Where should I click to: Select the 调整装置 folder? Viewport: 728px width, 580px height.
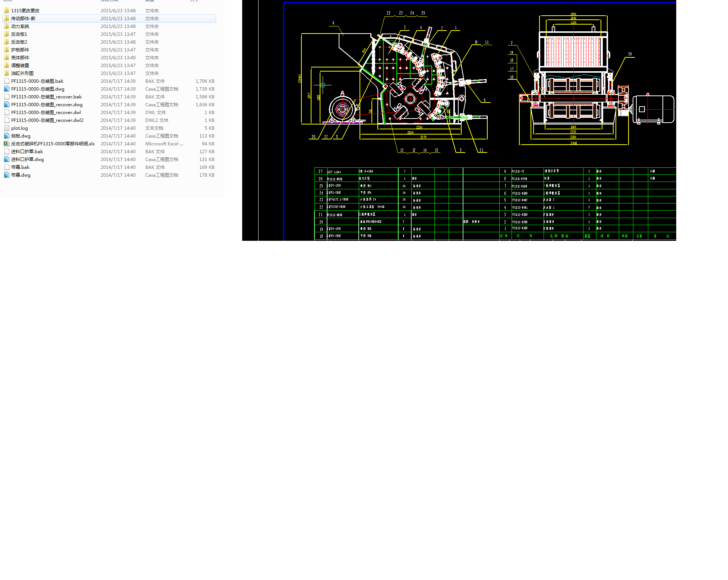coord(20,66)
